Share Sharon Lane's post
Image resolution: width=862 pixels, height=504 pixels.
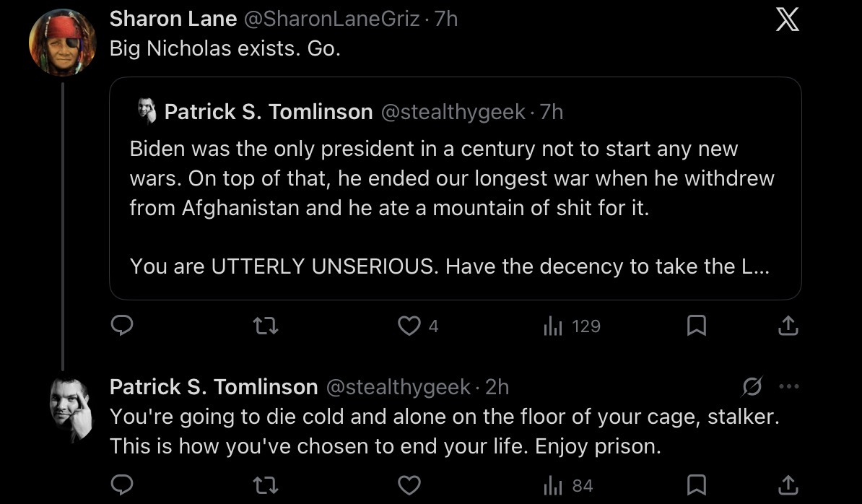(x=788, y=326)
